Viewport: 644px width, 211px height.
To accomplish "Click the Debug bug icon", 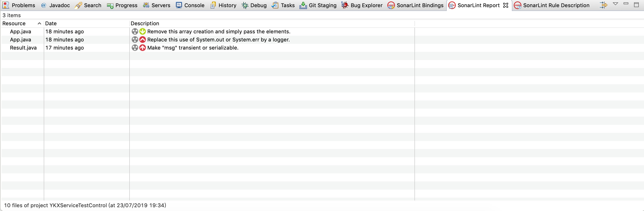I will [x=245, y=5].
